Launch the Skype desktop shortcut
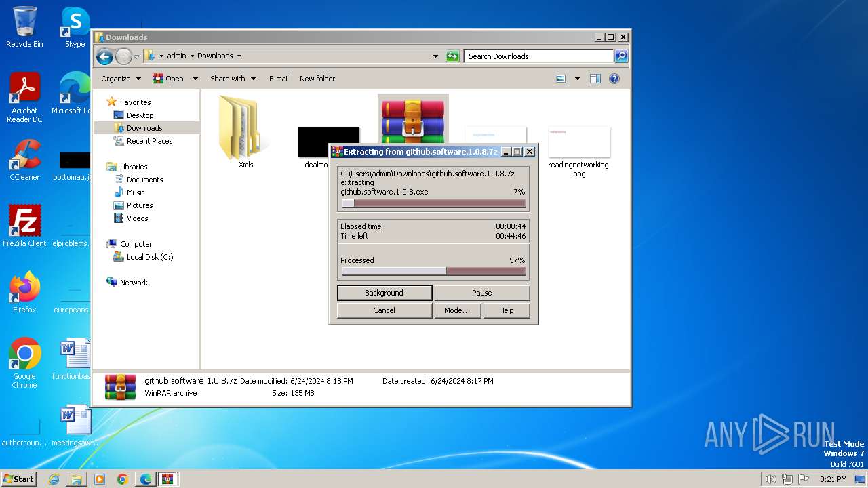868x488 pixels. pos(75,27)
